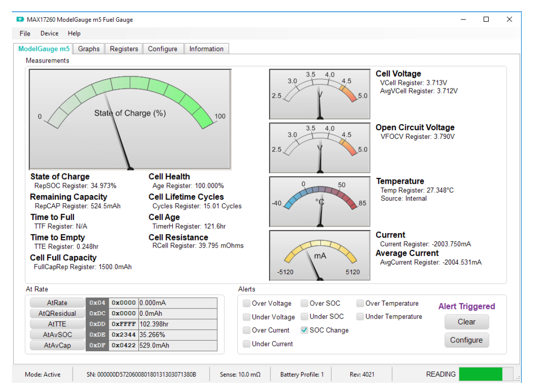Switch to the Graphs tab
Viewport: 534px width, 392px height.
pyautogui.click(x=88, y=49)
